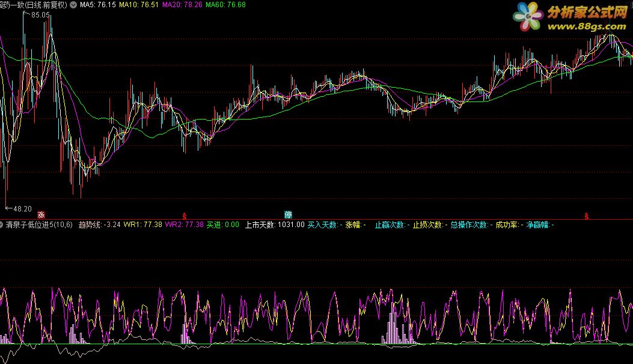Open the indicator menu icon before 清泉子低位进5
This screenshot has width=633, height=364.
1,225
